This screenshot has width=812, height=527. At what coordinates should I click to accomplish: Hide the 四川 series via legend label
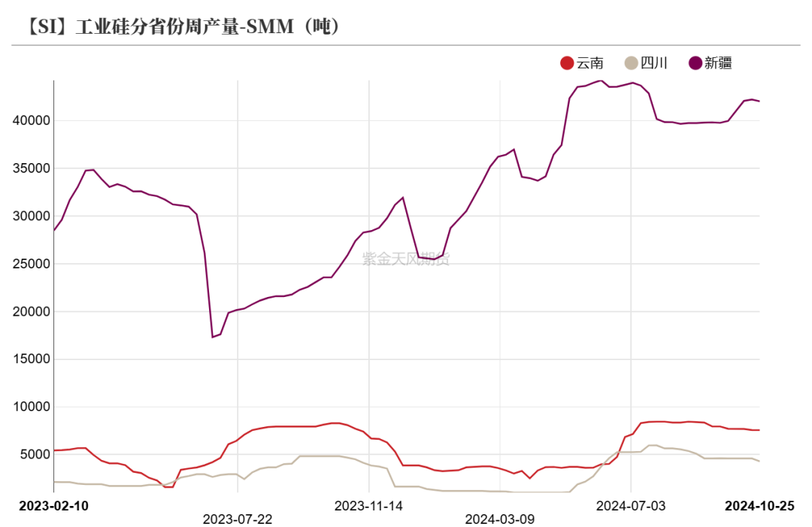click(x=655, y=63)
